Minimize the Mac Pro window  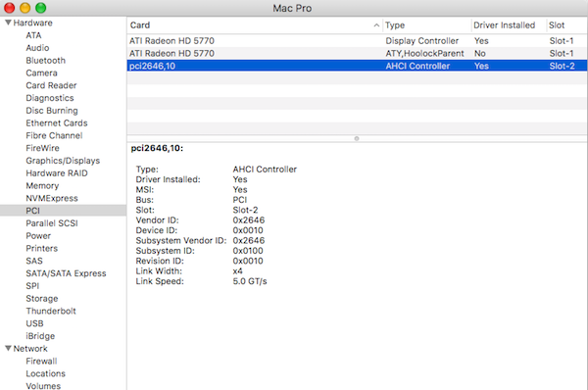[x=25, y=8]
